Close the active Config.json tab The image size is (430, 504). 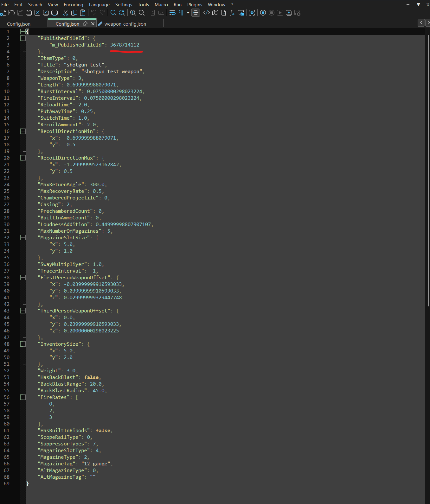[93, 24]
